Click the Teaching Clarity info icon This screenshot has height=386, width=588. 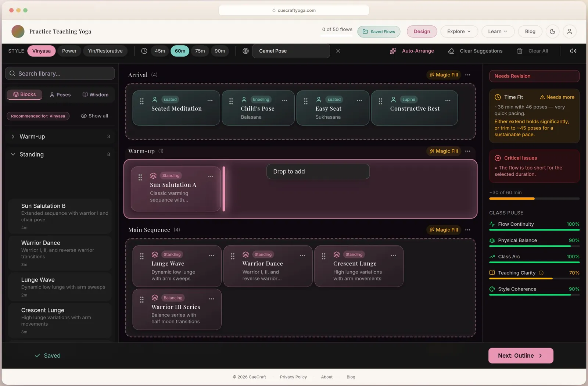[541, 273]
